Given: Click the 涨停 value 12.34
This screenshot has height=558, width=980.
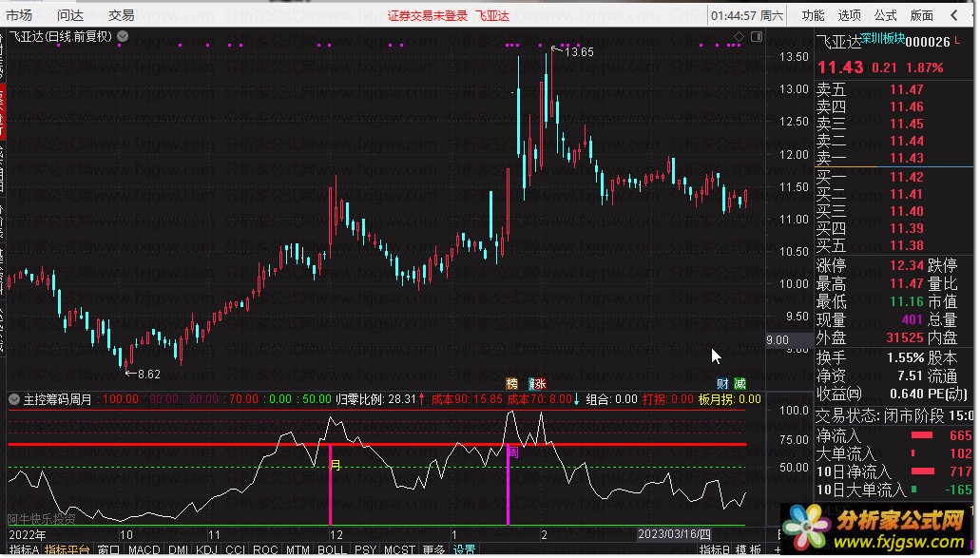Looking at the screenshot, I should click(906, 265).
